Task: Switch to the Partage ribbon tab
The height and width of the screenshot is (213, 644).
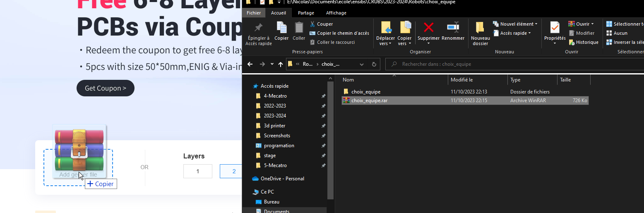Action: pyautogui.click(x=306, y=13)
